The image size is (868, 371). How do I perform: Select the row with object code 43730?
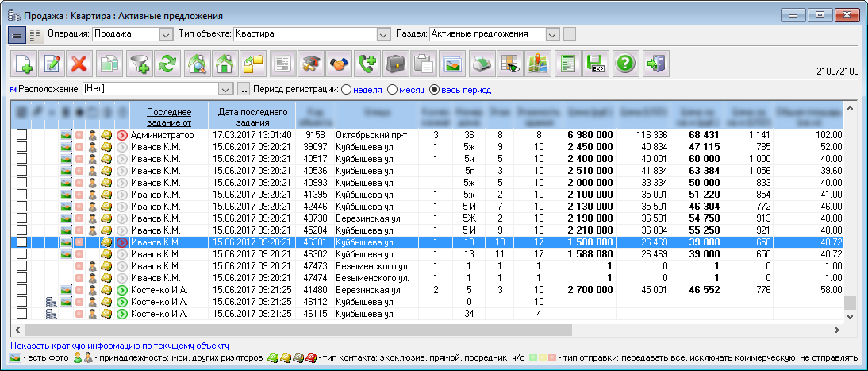pos(426,218)
